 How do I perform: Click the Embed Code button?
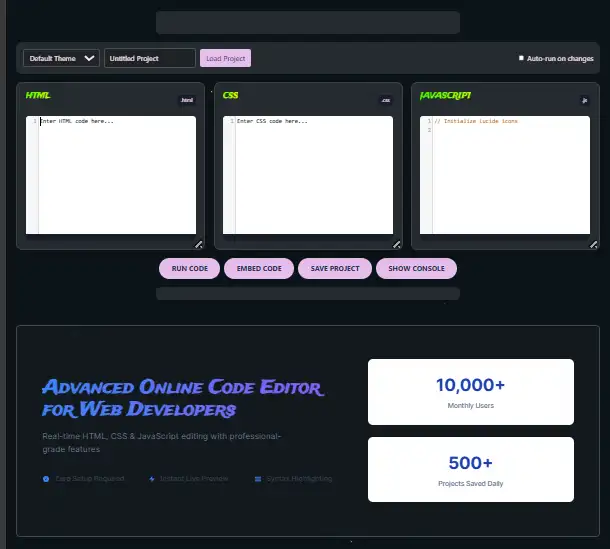point(259,268)
